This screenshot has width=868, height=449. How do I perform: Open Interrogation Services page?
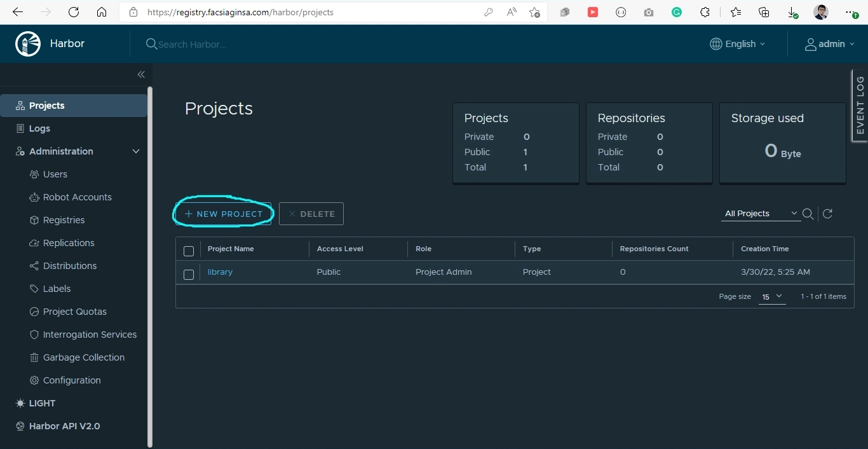(x=90, y=335)
